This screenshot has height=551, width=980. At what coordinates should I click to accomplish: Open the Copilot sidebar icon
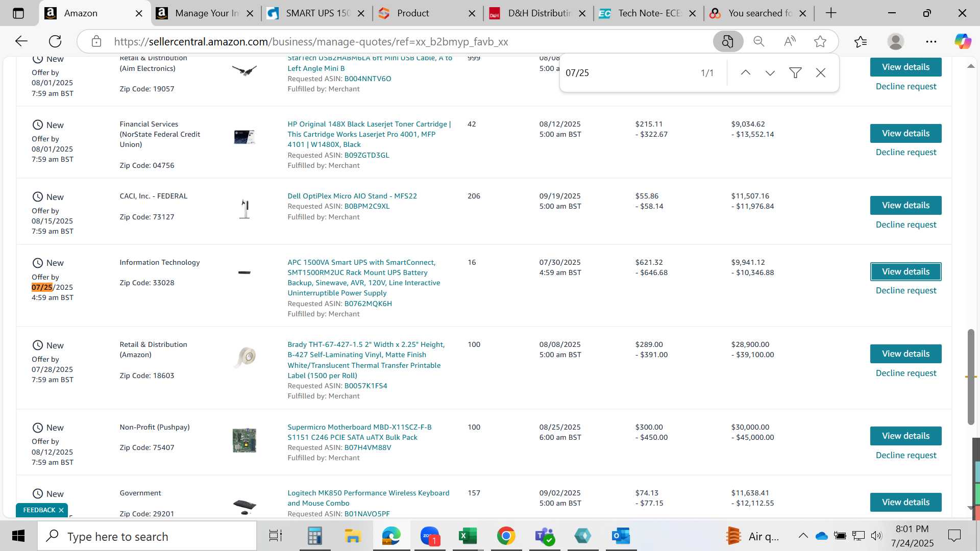(x=963, y=41)
